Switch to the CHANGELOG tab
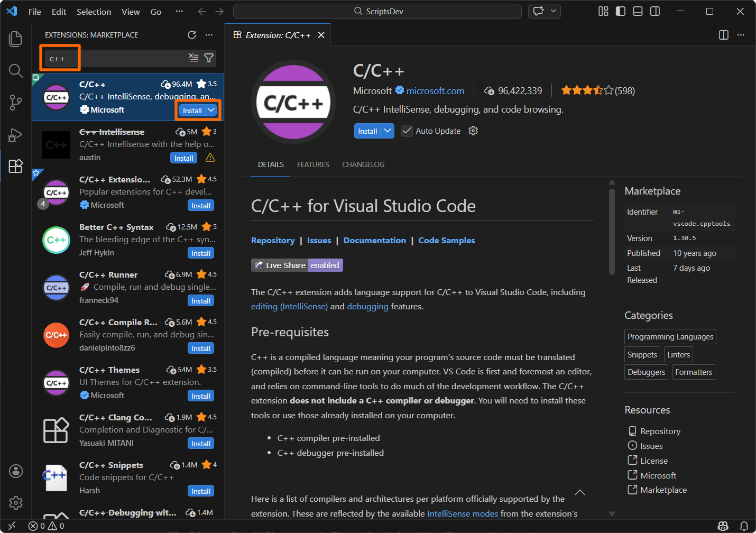This screenshot has height=533, width=756. [x=363, y=164]
